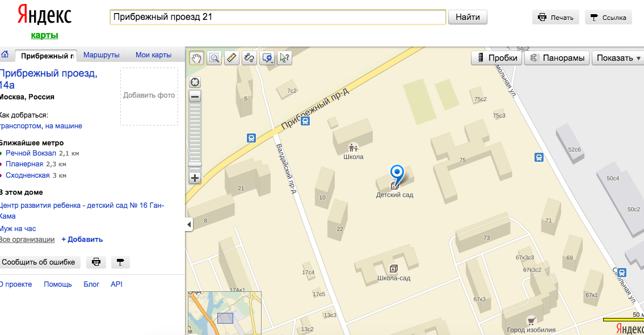This screenshot has height=335, width=644.
Task: Click the Город изобилия shopping cart icon
Action: tap(532, 321)
